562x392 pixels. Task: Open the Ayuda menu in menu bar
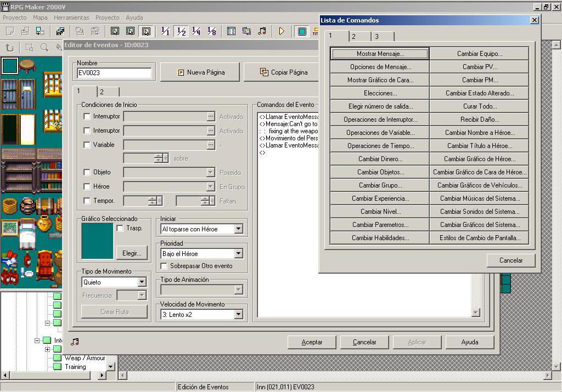(134, 18)
